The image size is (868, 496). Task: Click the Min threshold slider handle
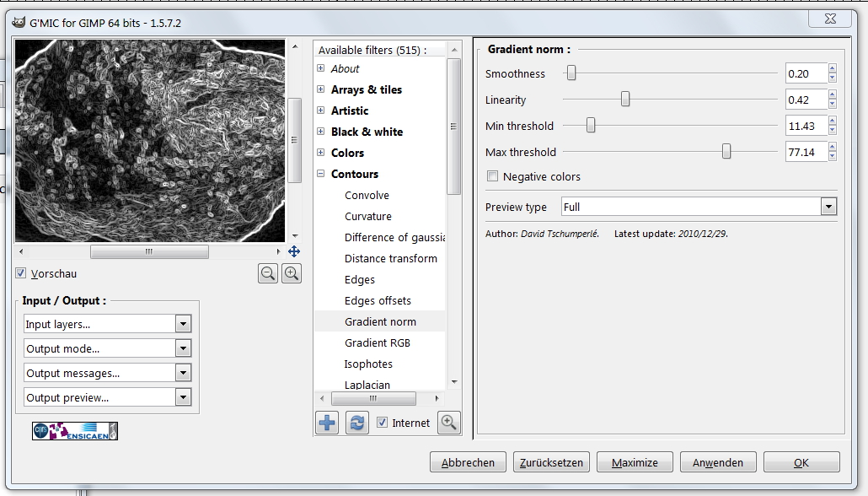pos(591,125)
